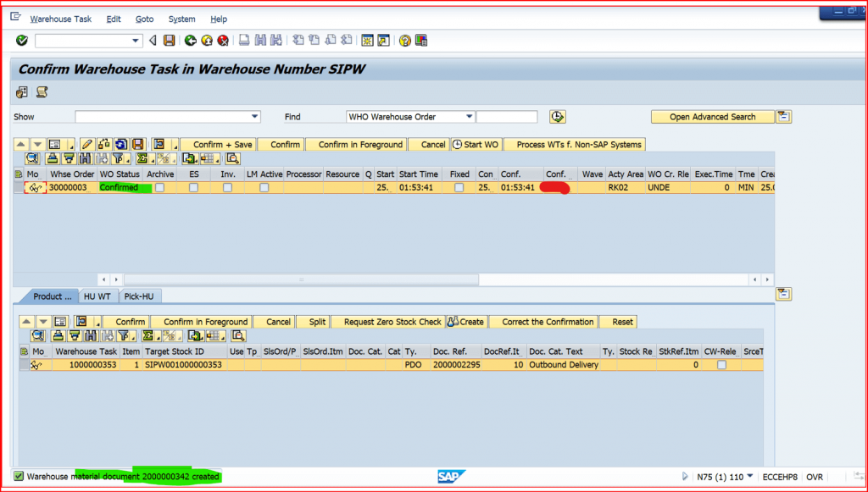
Task: Switch to the Pick-HU tab
Action: pyautogui.click(x=139, y=296)
